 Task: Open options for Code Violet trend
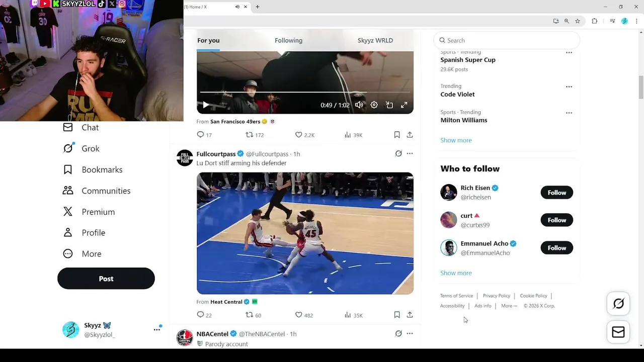point(569,86)
